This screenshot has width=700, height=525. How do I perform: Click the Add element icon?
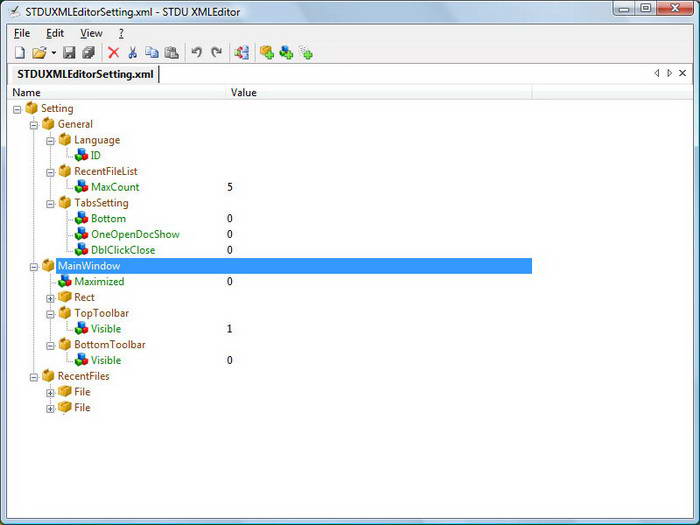click(267, 53)
